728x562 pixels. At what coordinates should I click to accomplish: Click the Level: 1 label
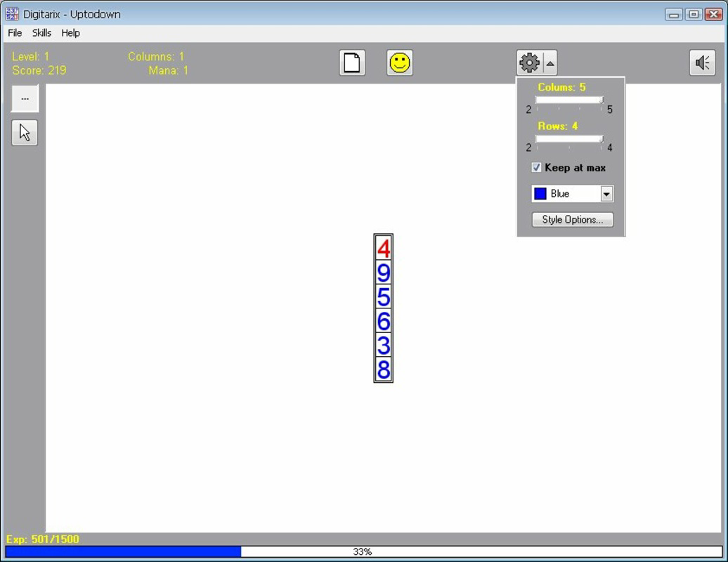pyautogui.click(x=31, y=57)
